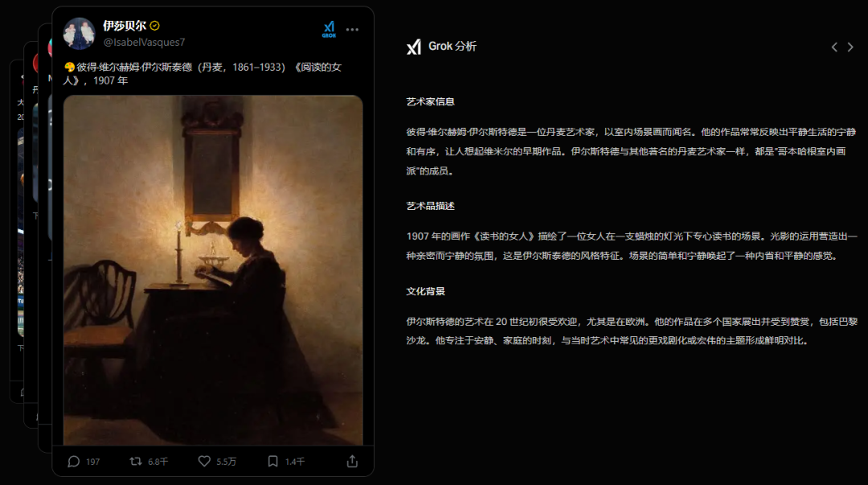Screen dimensions: 868x485
Task: Click the verified badge next to 伊莎贝尔
Action: coord(155,26)
